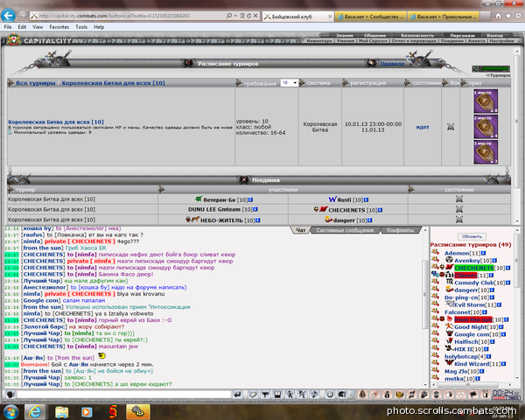Click the refresh icon in address bar
Image resolution: width=525 pixels, height=420 pixels.
coord(248,16)
